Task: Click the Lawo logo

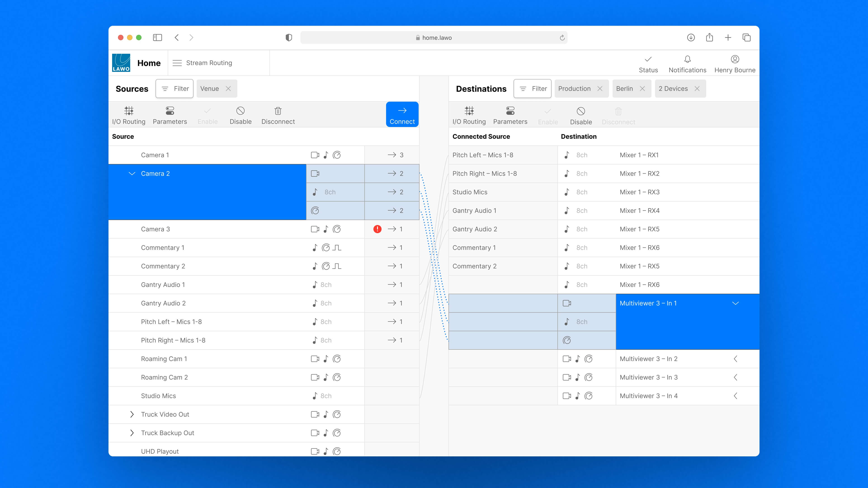Action: coord(121,63)
